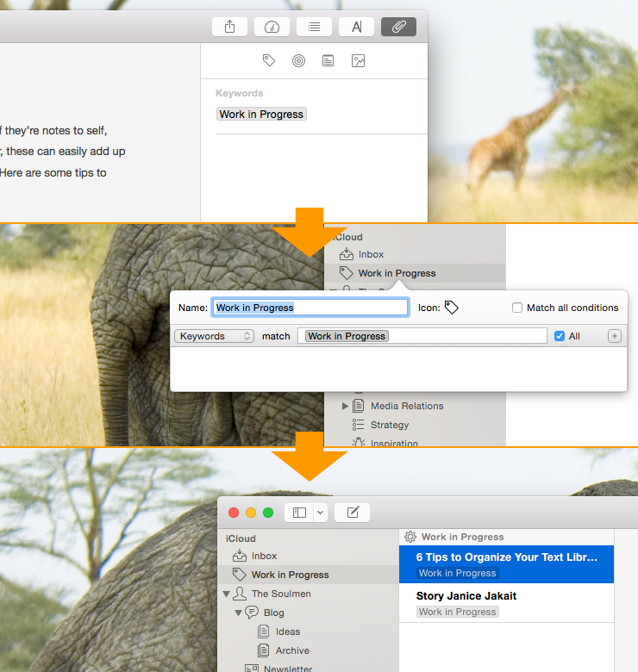Select the keywords tag icon in attachments

(269, 60)
